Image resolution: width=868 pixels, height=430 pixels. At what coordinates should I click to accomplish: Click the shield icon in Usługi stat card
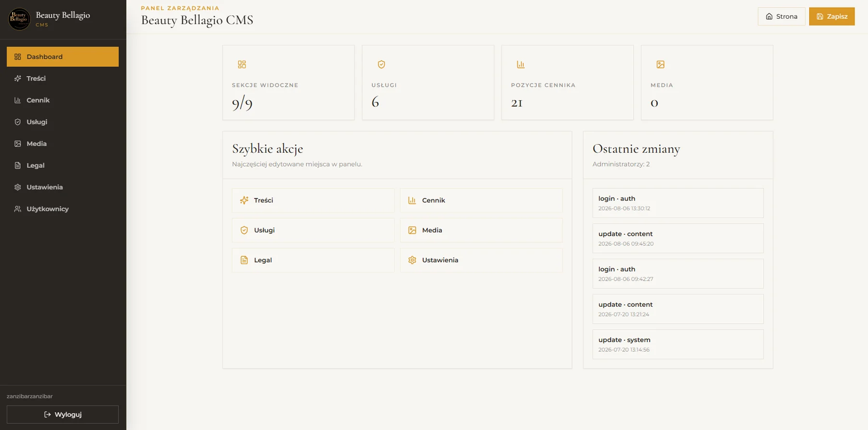[x=381, y=65]
